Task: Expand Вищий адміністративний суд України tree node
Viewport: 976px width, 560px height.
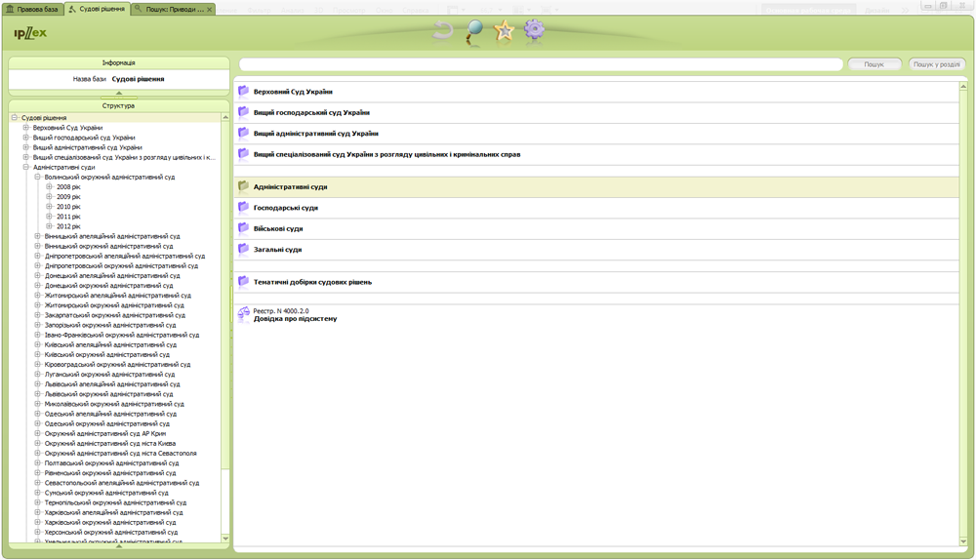Action: click(x=26, y=147)
